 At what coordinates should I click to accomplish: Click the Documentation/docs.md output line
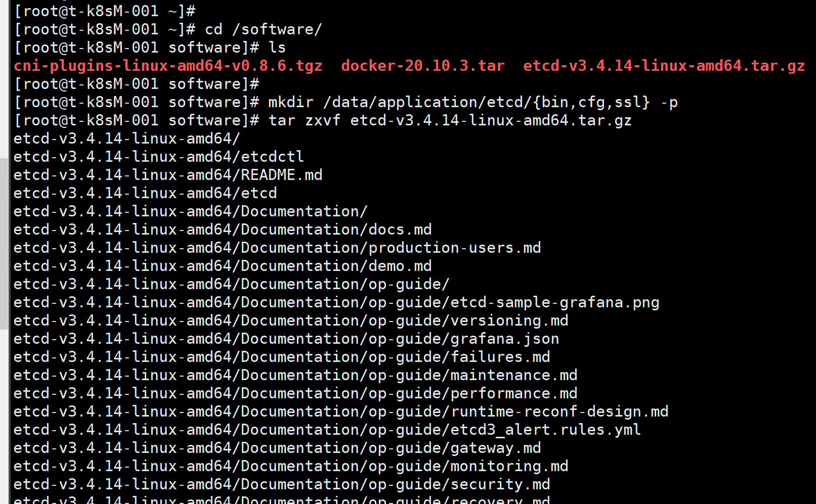(x=223, y=230)
